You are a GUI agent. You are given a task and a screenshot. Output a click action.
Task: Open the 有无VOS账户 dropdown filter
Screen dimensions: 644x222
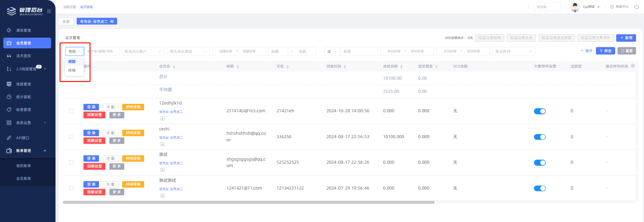click(x=143, y=52)
